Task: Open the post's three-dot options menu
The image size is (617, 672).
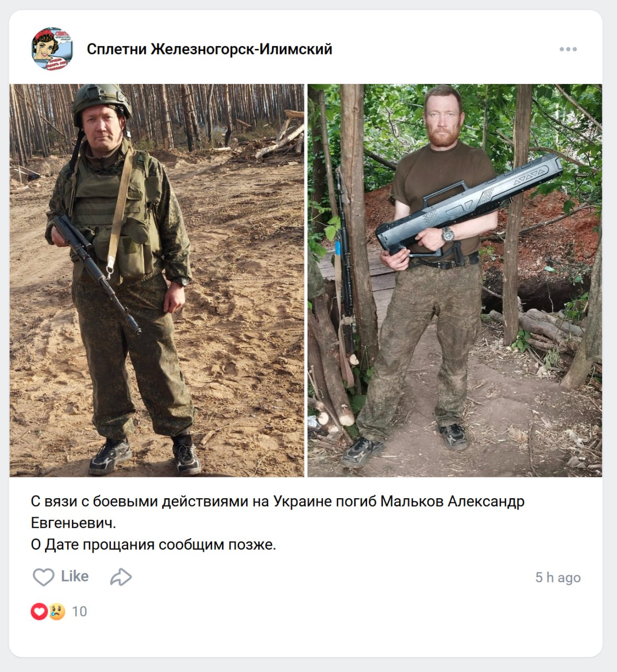Action: (568, 49)
